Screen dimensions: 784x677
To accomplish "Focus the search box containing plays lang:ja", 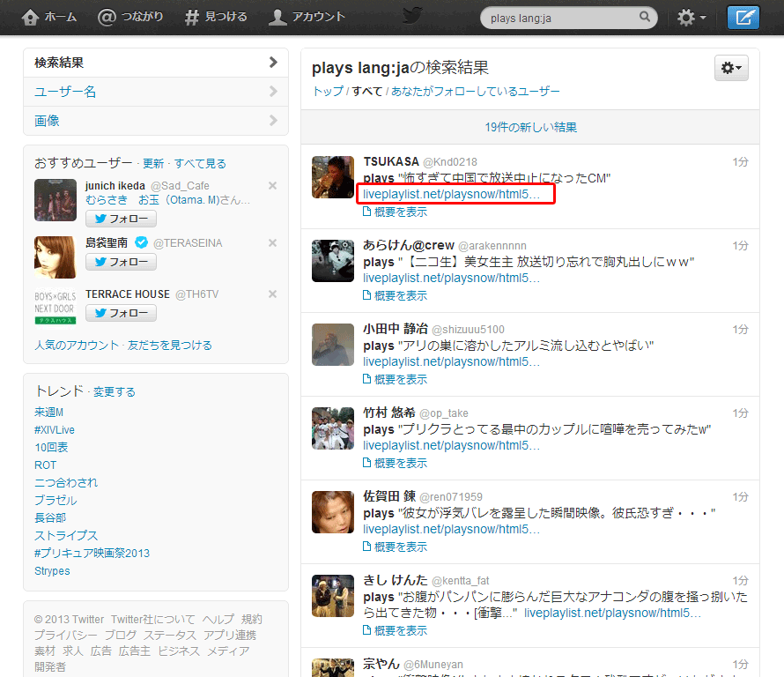I will tap(568, 18).
